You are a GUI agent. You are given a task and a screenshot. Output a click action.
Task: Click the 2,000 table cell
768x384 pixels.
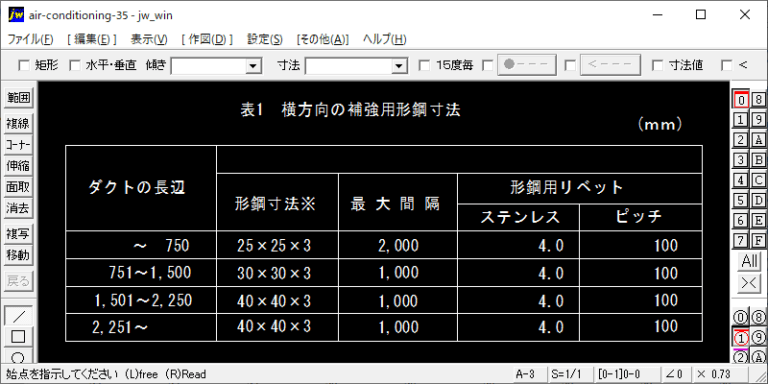[x=399, y=246]
